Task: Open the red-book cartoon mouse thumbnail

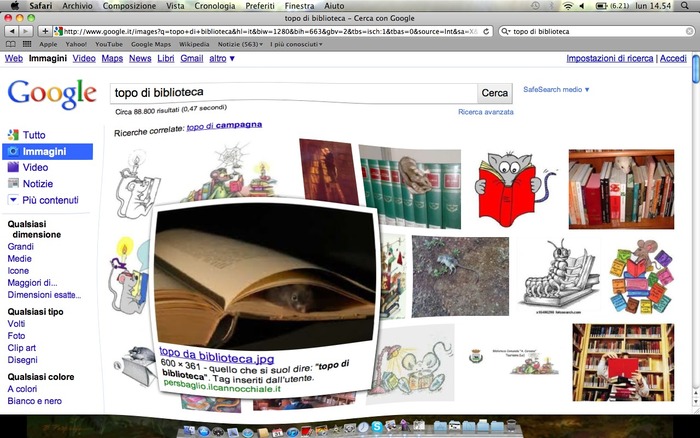Action: [515, 189]
